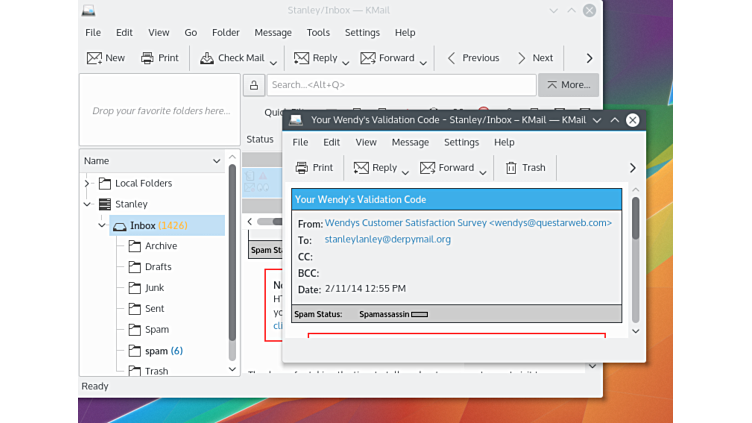Screen dimensions: 752x423
Task: Move message to Trash in message window
Action: 525,168
